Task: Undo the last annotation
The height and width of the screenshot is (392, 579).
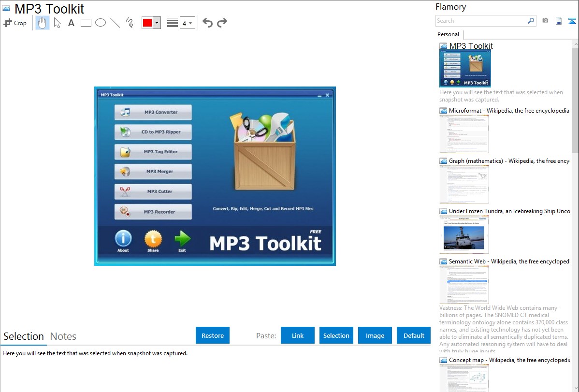Action: (x=207, y=23)
